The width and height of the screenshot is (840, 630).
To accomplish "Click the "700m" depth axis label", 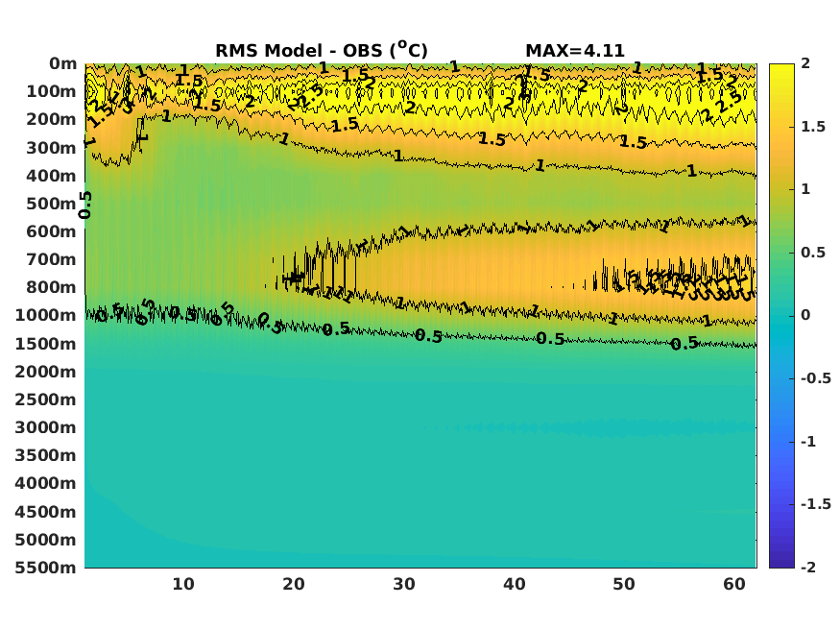I will (x=52, y=259).
